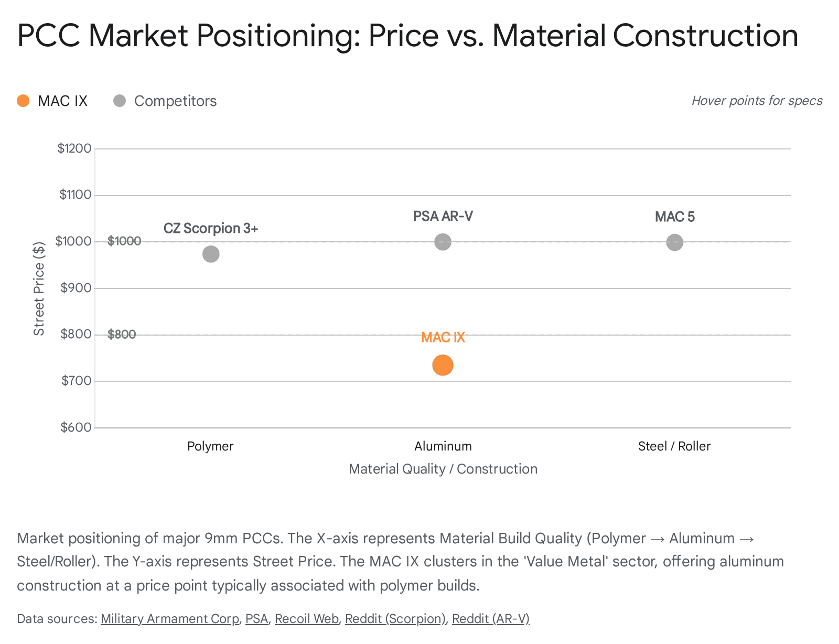Click the Aluminum x-axis label

point(443,446)
